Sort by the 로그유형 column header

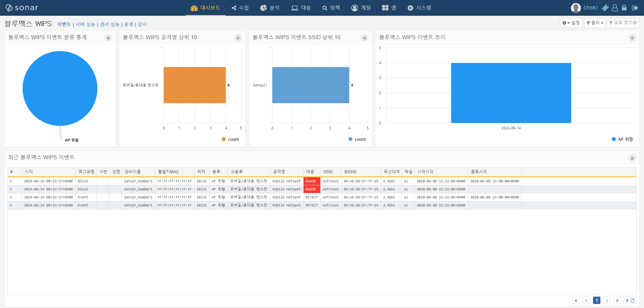click(86, 172)
